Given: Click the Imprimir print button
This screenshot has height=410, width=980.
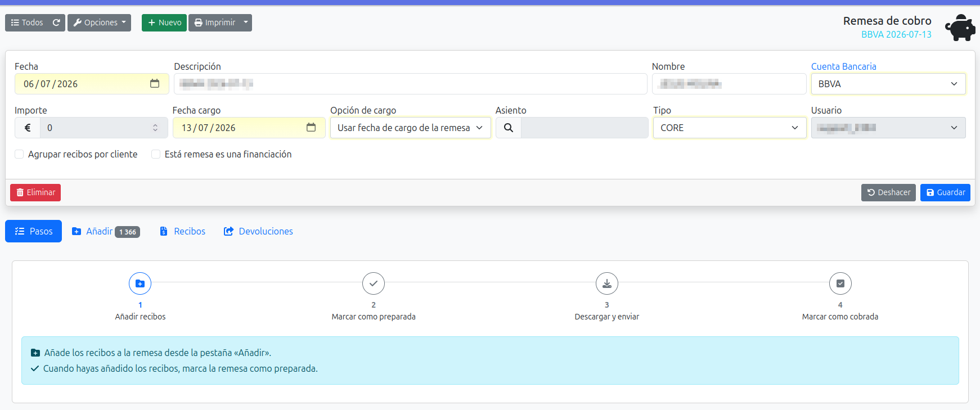Looking at the screenshot, I should pyautogui.click(x=214, y=22).
